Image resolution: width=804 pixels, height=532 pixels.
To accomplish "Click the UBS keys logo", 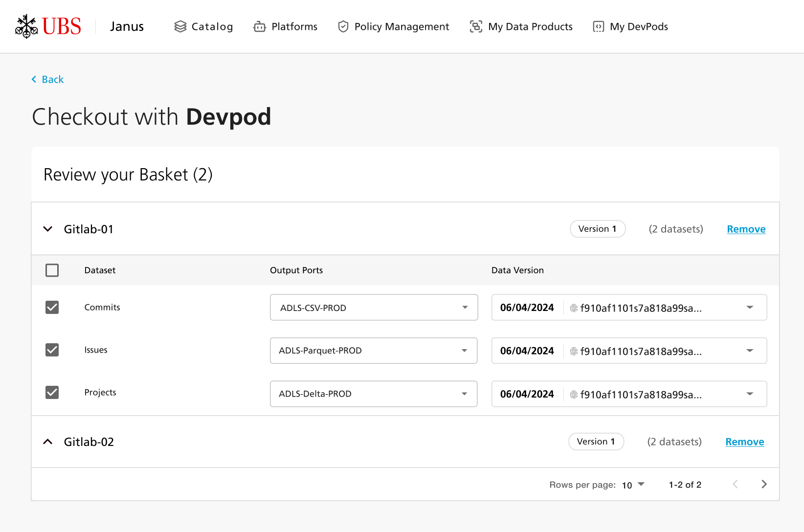I will coord(26,25).
